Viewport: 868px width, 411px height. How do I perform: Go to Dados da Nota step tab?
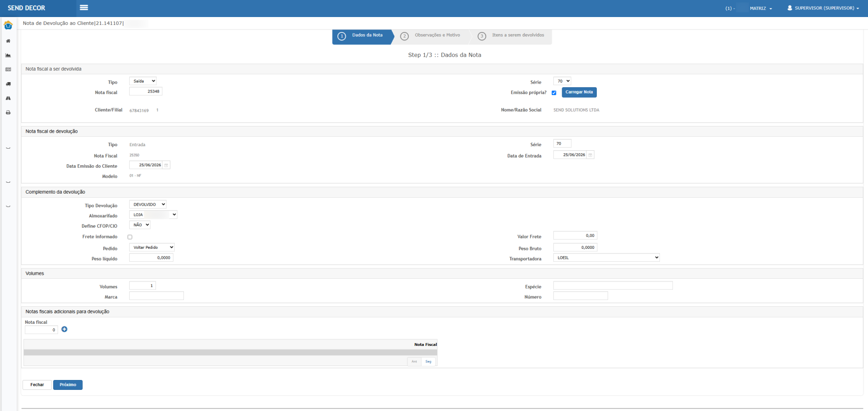363,37
